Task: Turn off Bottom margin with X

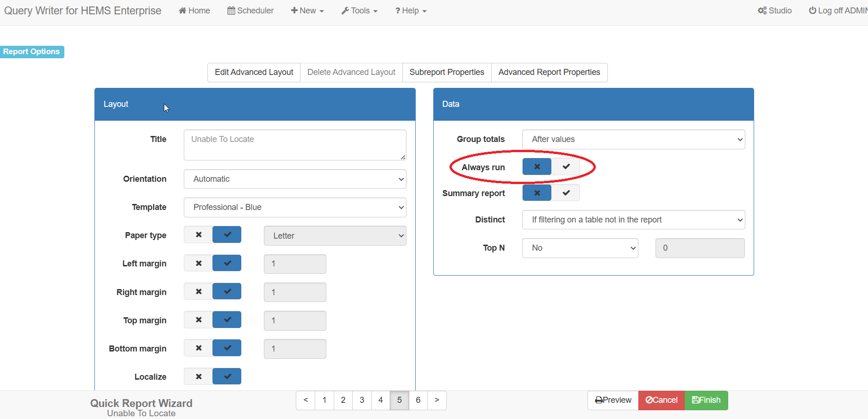Action: coord(199,348)
